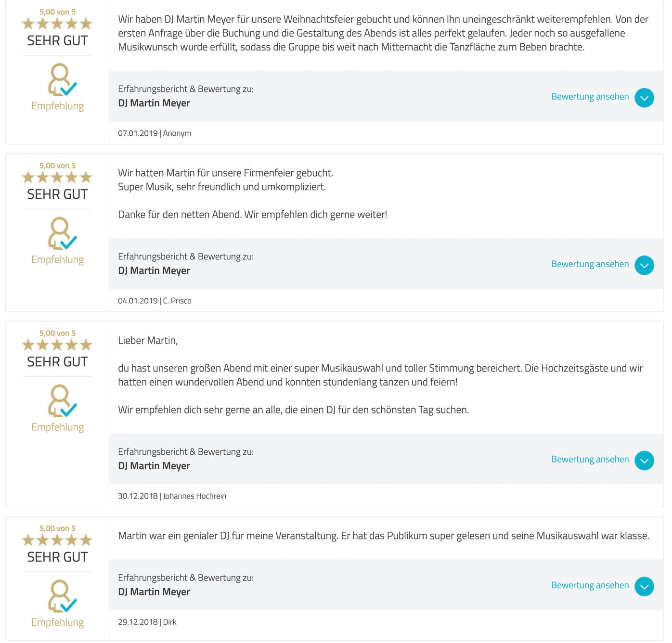Click the five-star rating in Dirk's review
The width and height of the screenshot is (672, 643).
[x=57, y=540]
